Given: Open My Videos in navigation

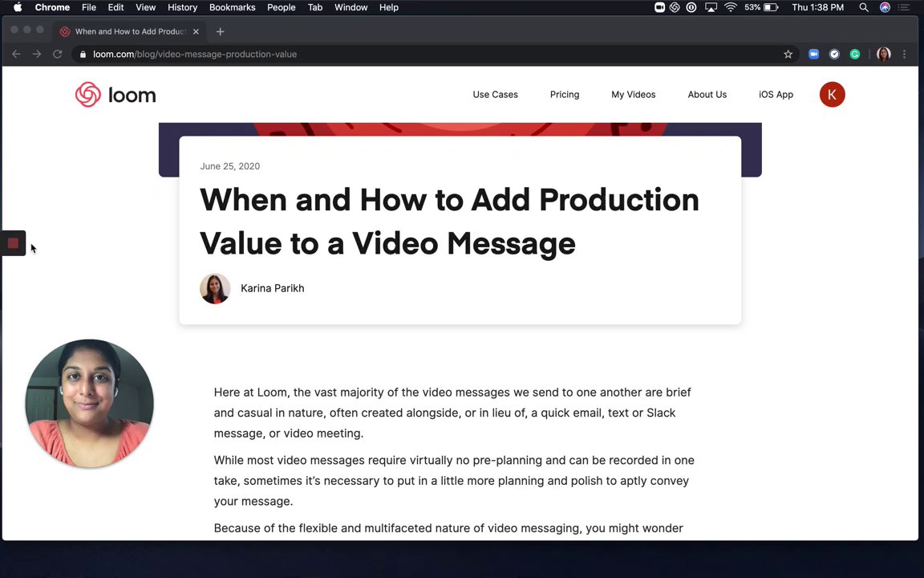Looking at the screenshot, I should click(x=634, y=95).
